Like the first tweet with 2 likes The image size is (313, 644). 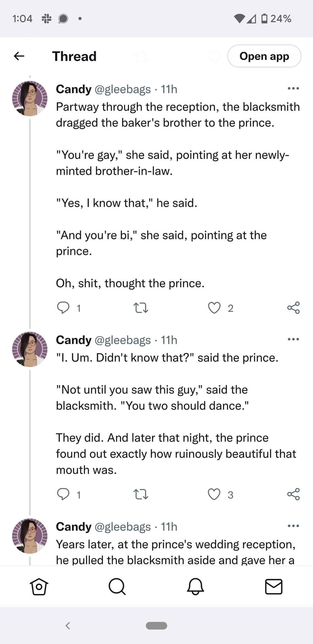tap(215, 308)
